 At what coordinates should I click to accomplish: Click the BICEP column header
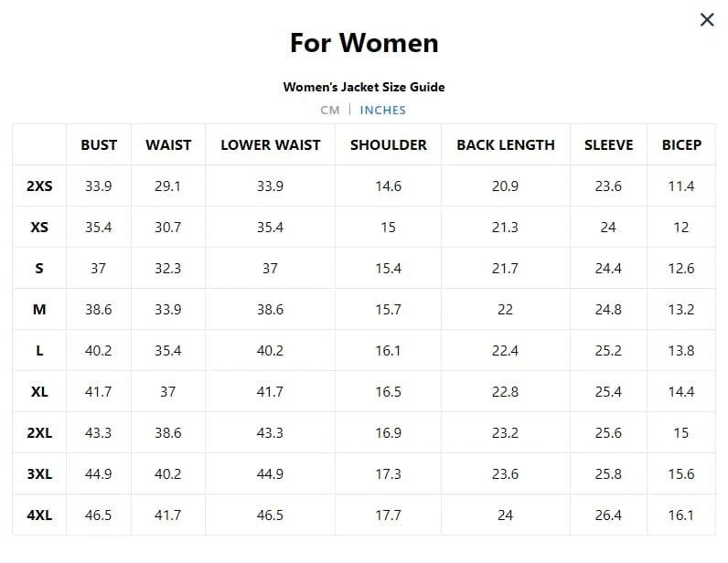[681, 144]
